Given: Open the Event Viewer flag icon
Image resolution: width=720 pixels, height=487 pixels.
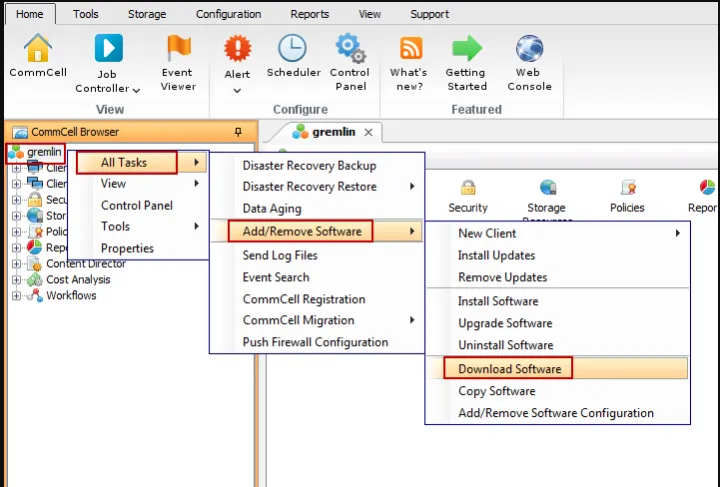Looking at the screenshot, I should [179, 47].
